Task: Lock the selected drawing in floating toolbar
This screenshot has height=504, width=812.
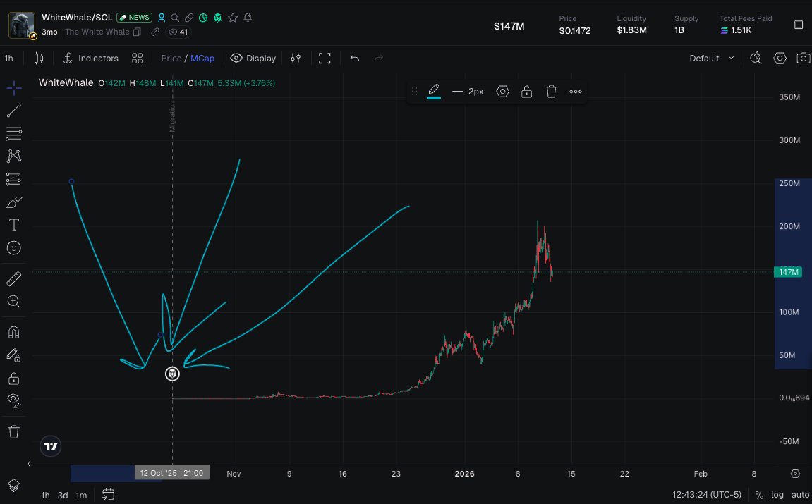Action: point(527,92)
